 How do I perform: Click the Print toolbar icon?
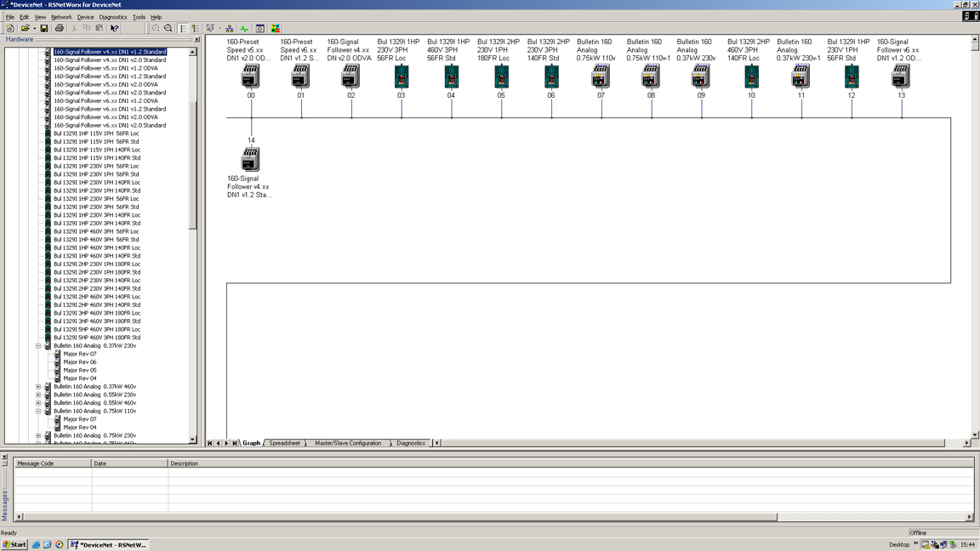[x=60, y=28]
